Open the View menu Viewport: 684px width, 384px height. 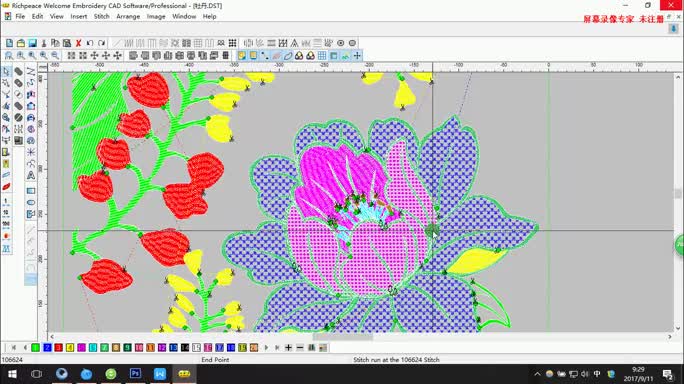57,16
